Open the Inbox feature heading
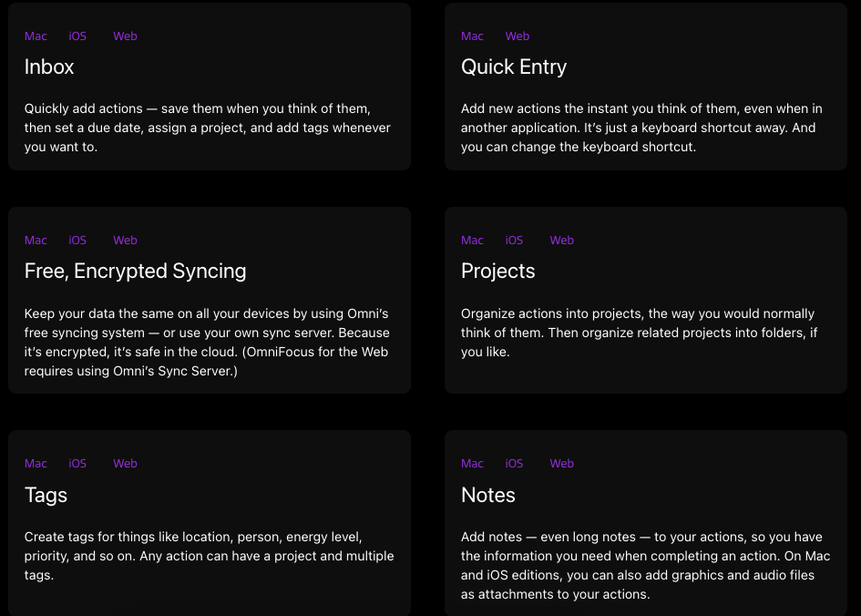This screenshot has width=861, height=616. point(49,67)
